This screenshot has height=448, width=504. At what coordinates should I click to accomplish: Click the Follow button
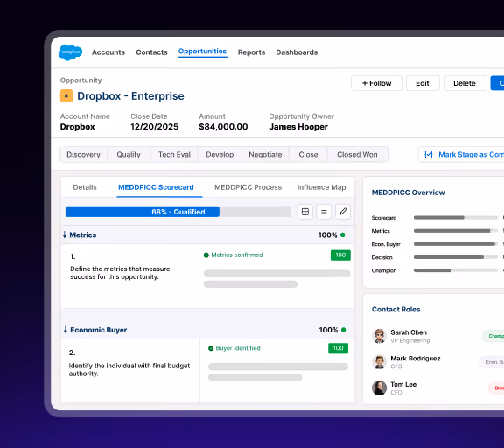[x=376, y=83]
